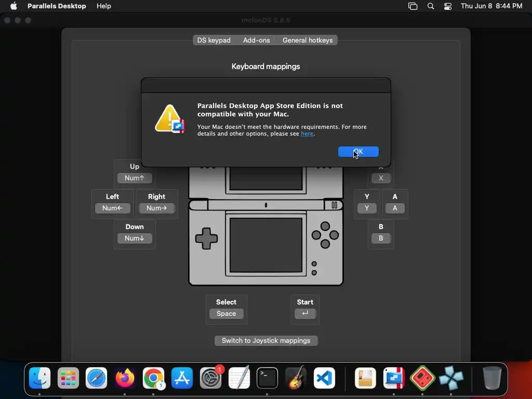
Task: Click the Down mapping button Num↓
Action: tap(135, 238)
